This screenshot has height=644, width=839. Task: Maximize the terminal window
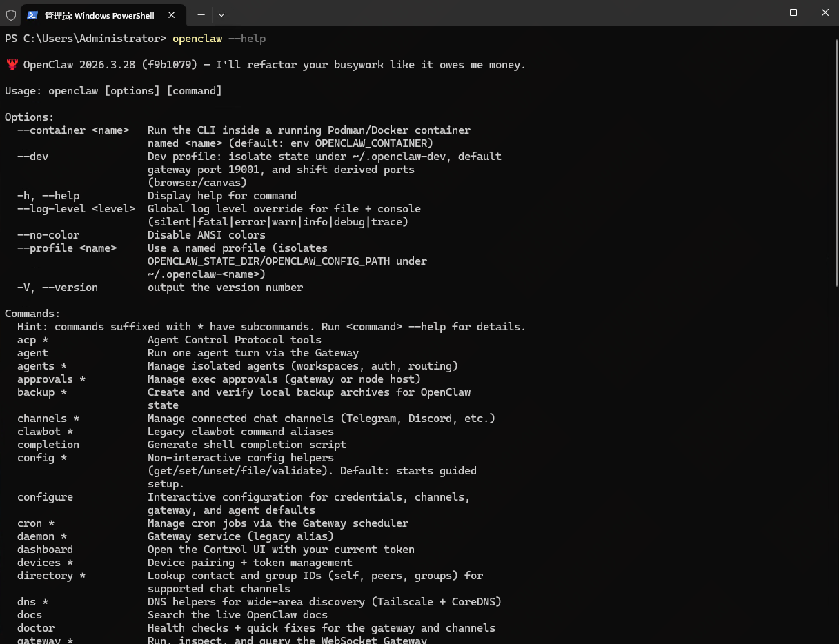pyautogui.click(x=793, y=12)
